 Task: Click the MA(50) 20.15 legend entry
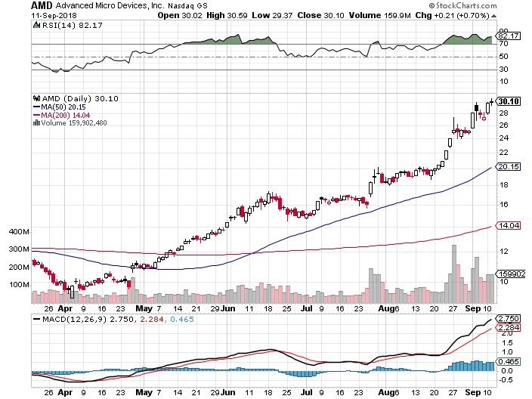coord(60,107)
